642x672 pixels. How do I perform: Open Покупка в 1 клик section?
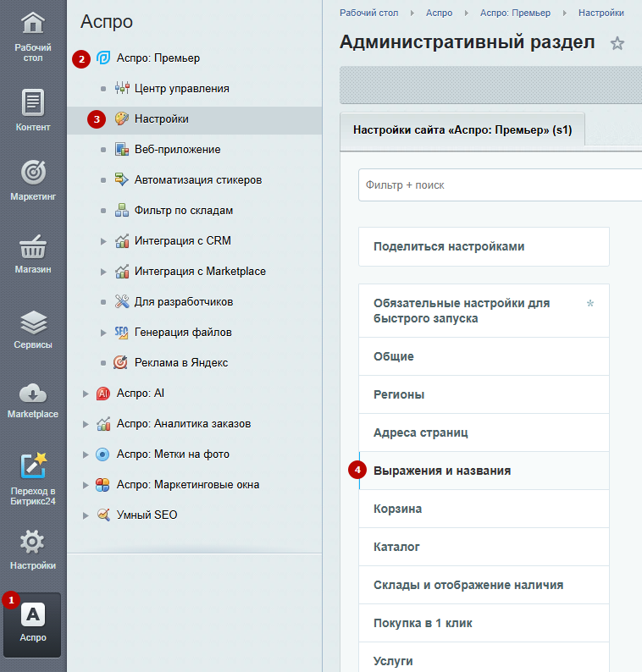click(x=484, y=623)
